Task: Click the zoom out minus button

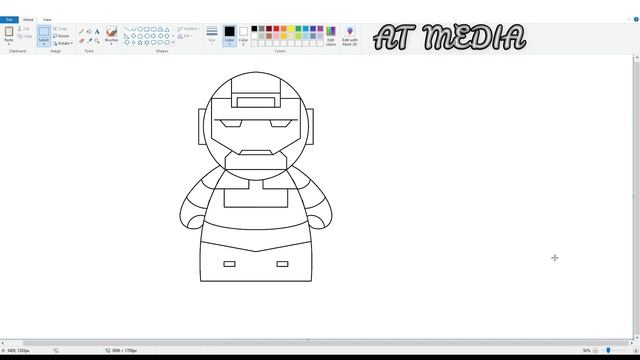Action: (x=596, y=351)
